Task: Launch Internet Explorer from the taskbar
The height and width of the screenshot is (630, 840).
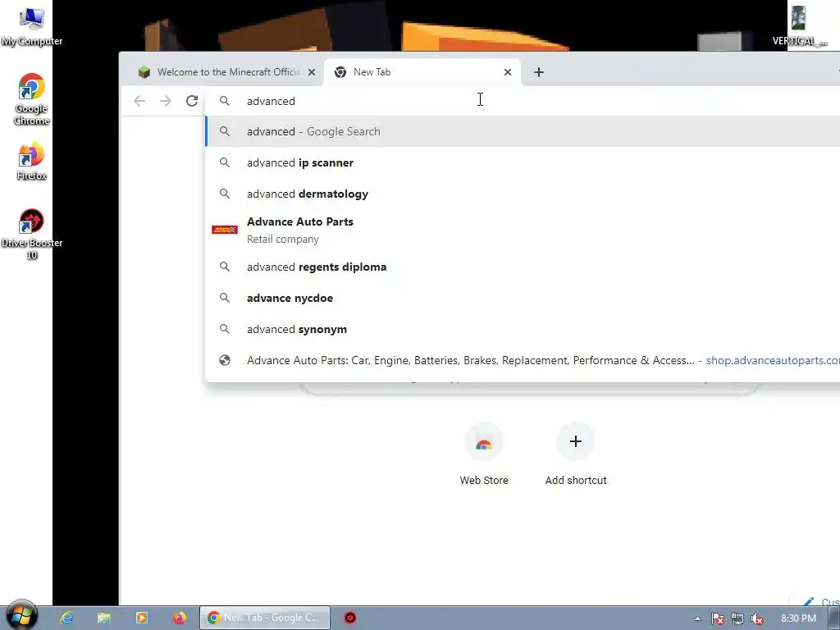Action: point(66,618)
